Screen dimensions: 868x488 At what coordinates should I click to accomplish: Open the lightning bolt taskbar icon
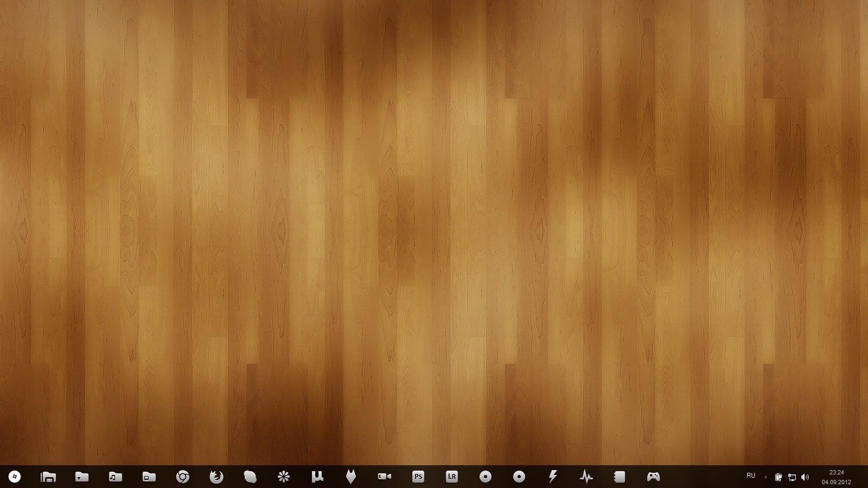pos(553,477)
